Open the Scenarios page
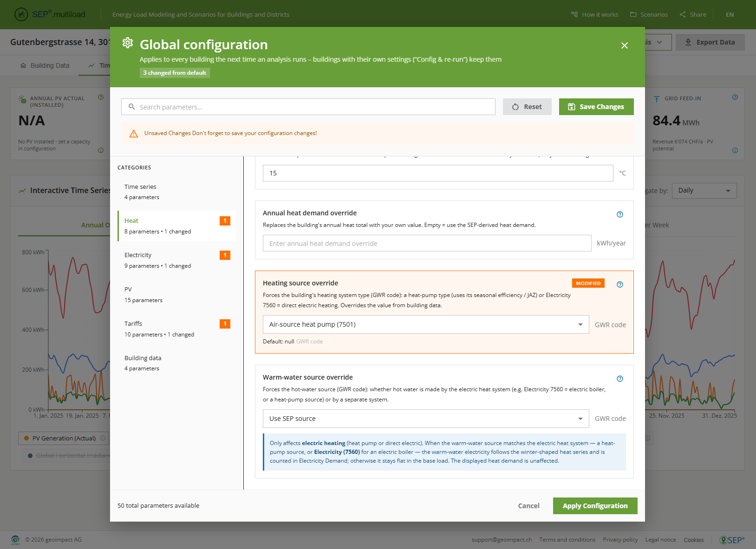756x549 pixels. (649, 14)
